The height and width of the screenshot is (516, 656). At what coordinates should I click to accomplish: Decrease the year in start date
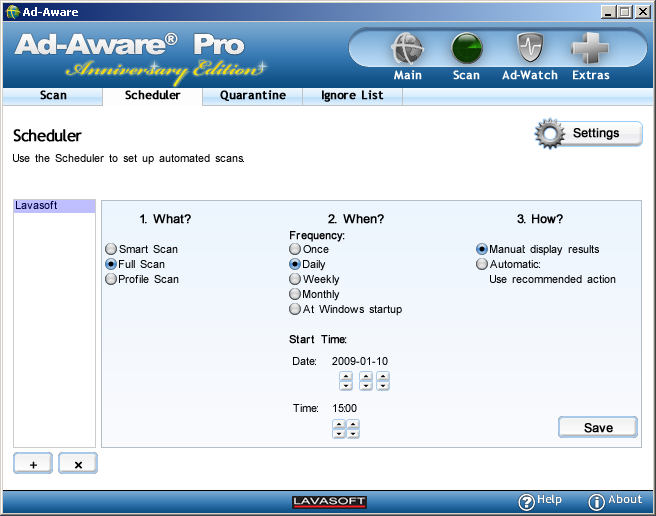coord(346,385)
